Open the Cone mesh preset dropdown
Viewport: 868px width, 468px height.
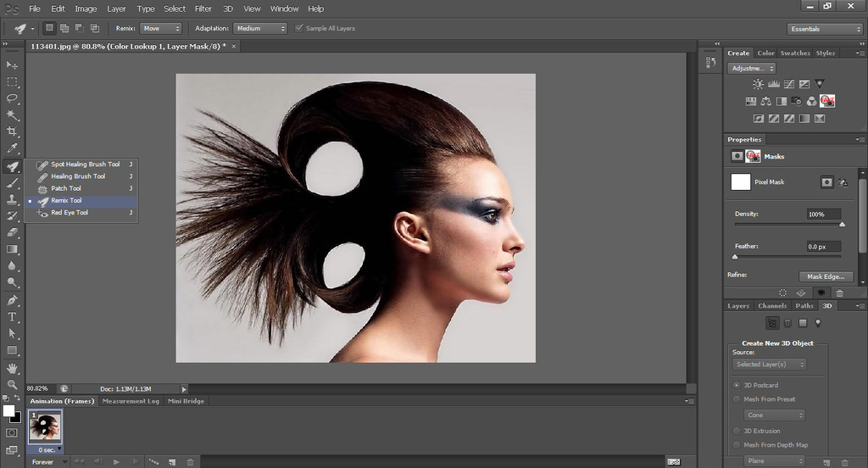(775, 415)
